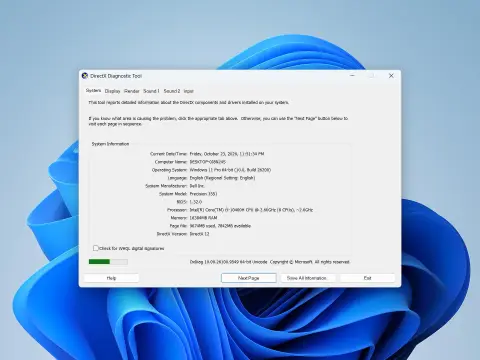Click the BIOS label
480x360 pixels.
(182, 202)
